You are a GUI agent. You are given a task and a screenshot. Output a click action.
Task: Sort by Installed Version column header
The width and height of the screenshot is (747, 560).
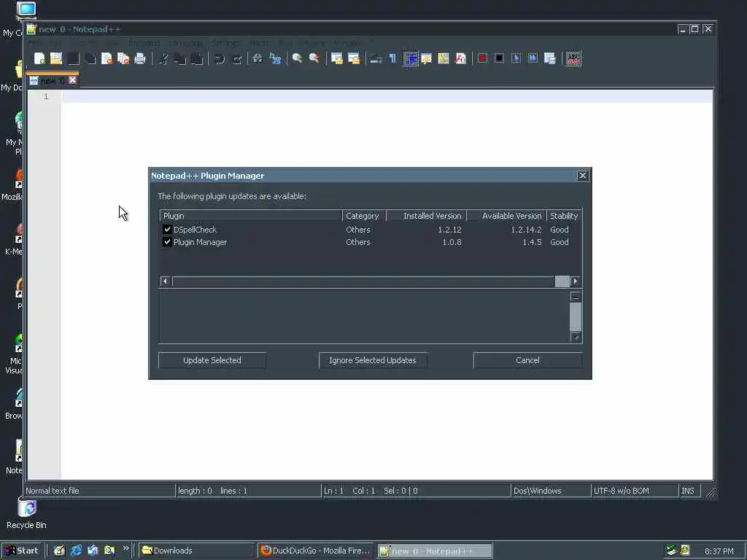pos(426,216)
